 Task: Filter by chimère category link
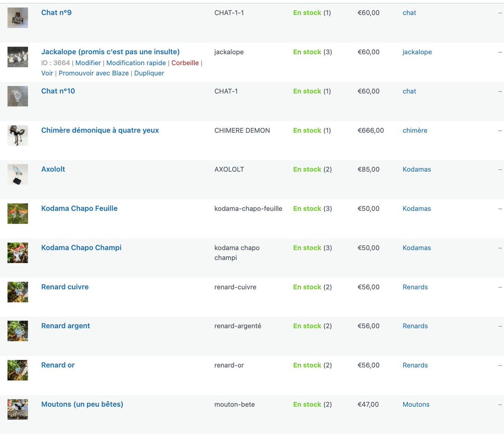click(415, 130)
